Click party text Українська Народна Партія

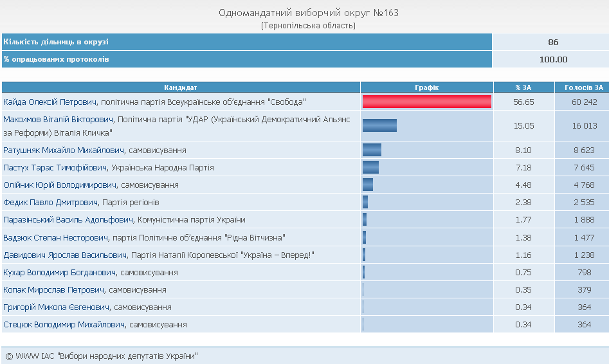162,168
